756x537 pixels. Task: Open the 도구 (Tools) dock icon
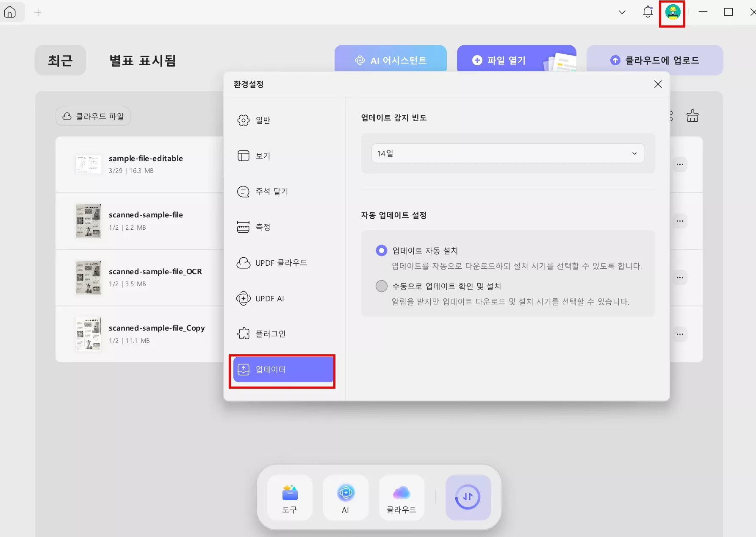(290, 498)
